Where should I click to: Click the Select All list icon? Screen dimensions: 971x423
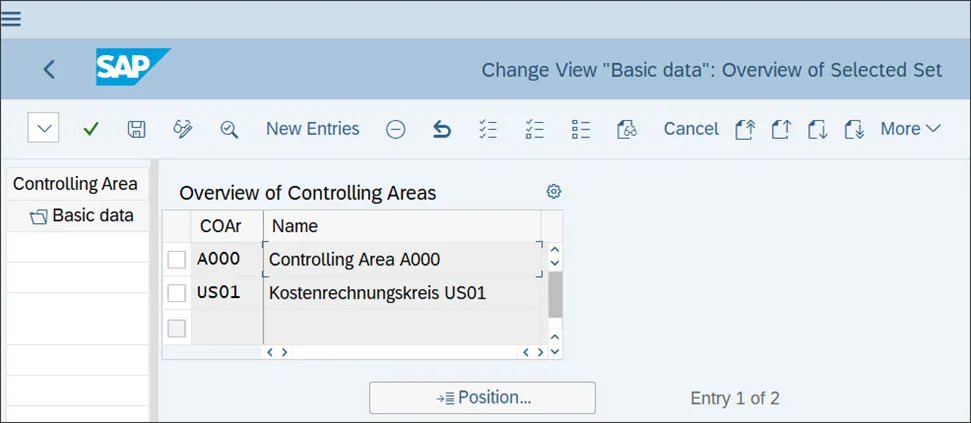coord(488,129)
